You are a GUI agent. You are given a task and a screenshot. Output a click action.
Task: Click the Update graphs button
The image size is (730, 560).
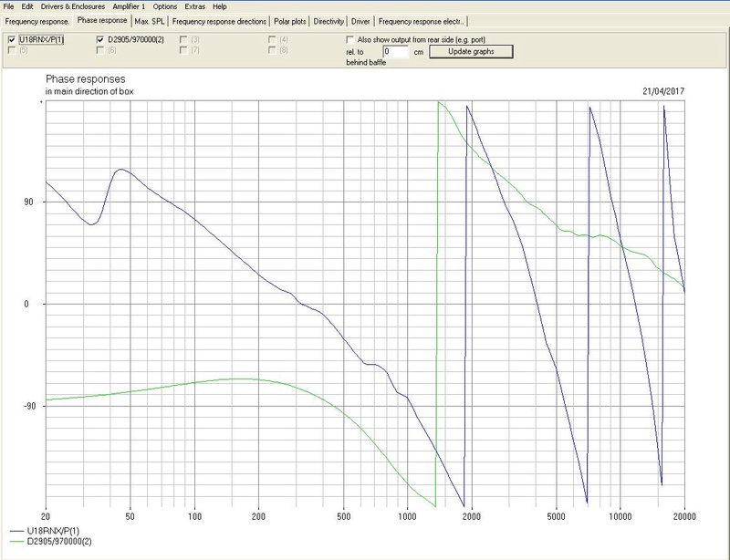[x=471, y=52]
